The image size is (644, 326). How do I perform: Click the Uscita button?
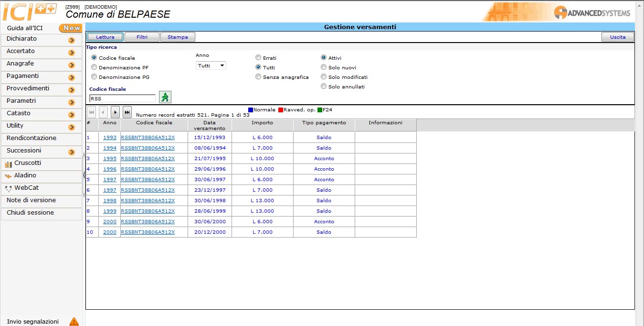click(x=617, y=37)
